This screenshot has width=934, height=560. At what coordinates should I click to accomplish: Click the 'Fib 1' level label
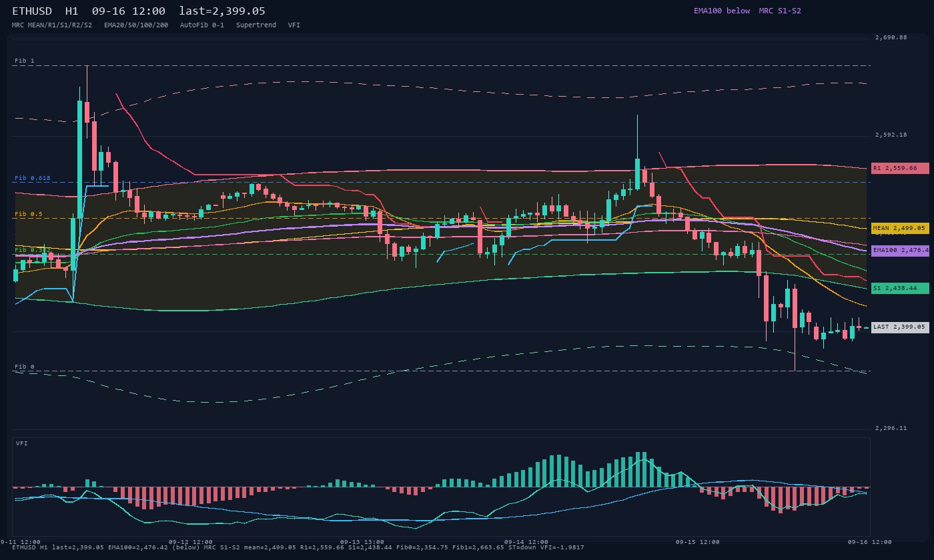point(25,61)
